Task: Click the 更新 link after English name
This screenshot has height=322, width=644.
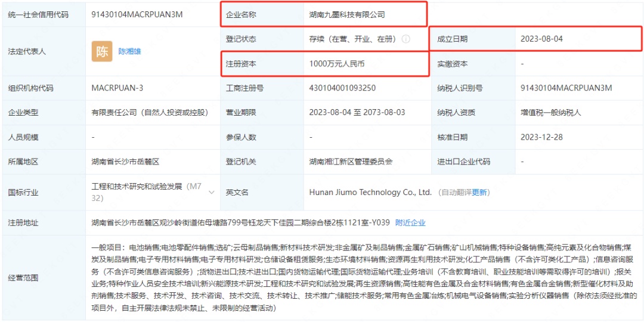Action: (479, 193)
